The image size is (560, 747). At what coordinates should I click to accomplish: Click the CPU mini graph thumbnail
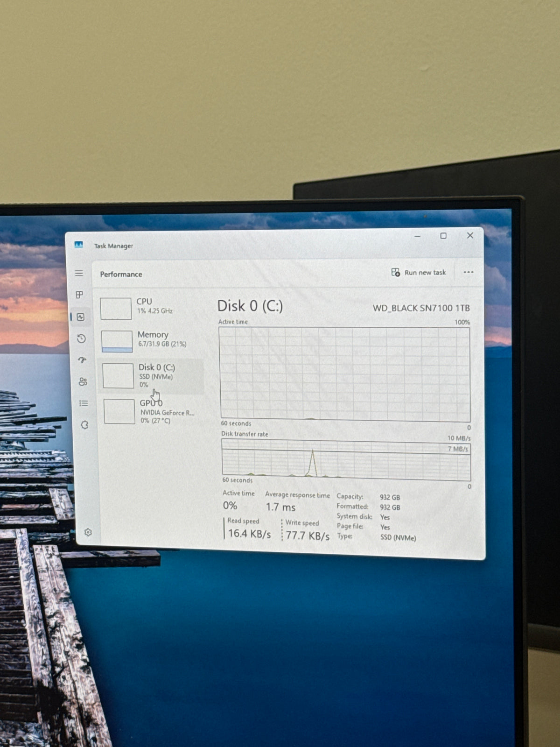(116, 309)
